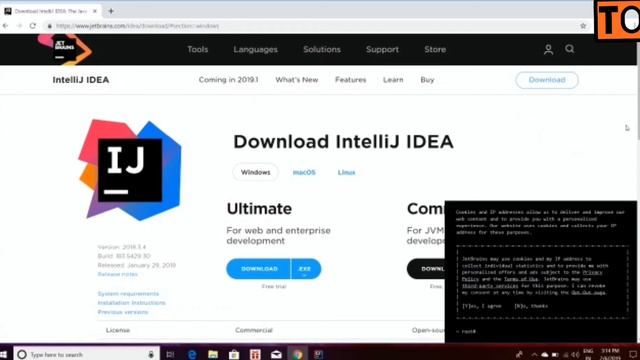Bookmark this page with the star icon
Viewport: 640px width, 360px height.
583,26
